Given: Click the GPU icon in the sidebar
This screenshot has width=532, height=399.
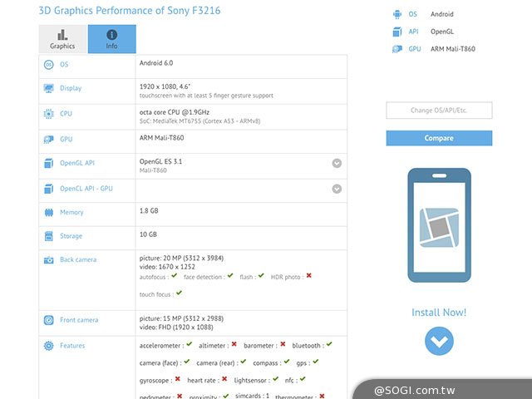Looking at the screenshot, I should [397, 49].
